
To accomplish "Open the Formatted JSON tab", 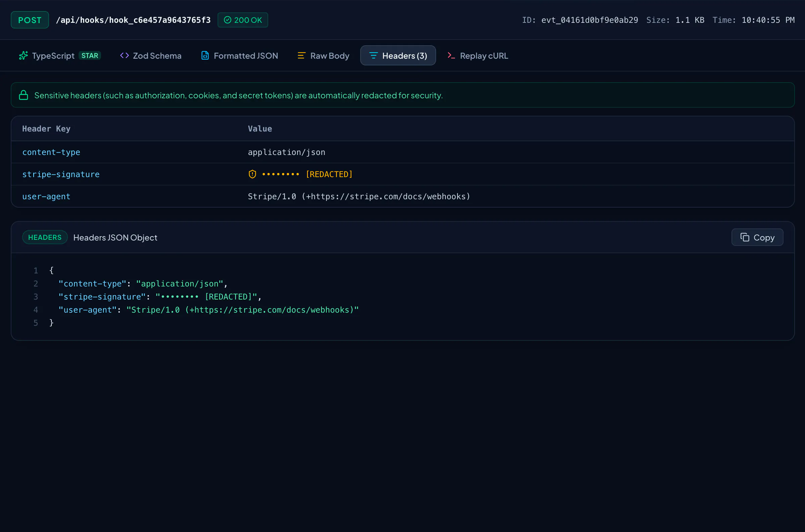I will (x=240, y=56).
